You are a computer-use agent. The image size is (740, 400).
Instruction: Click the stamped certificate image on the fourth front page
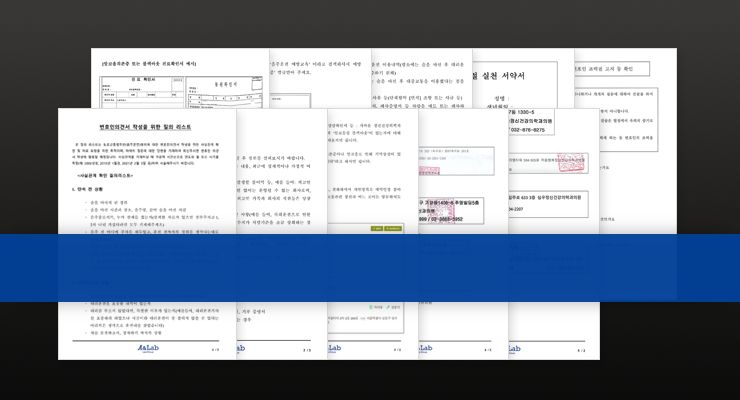(456, 161)
